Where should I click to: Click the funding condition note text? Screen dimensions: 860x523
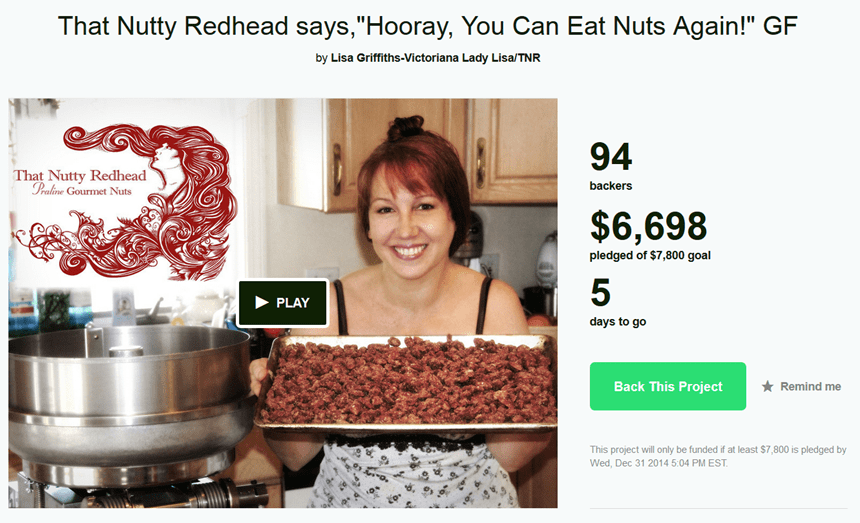point(718,456)
